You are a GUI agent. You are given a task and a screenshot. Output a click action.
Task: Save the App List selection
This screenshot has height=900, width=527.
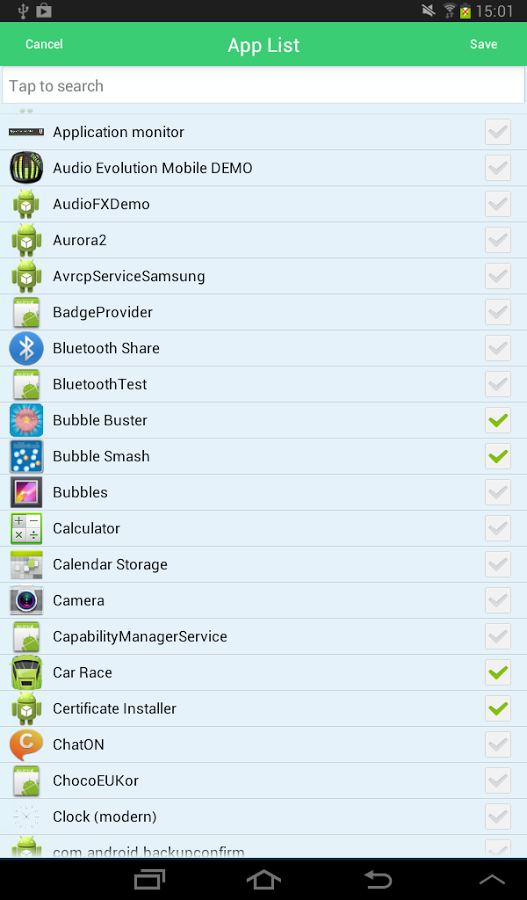point(483,44)
